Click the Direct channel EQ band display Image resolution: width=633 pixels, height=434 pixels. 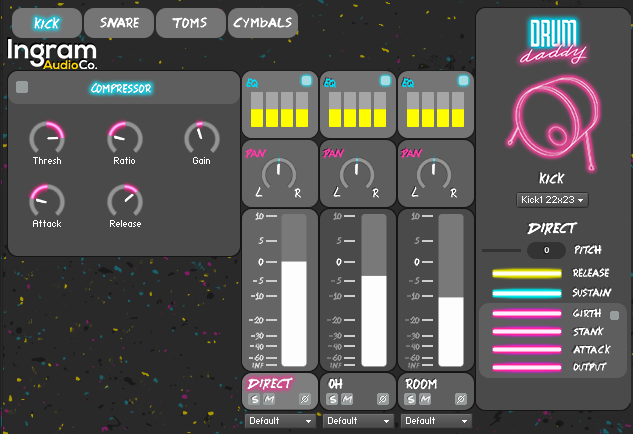click(x=279, y=109)
